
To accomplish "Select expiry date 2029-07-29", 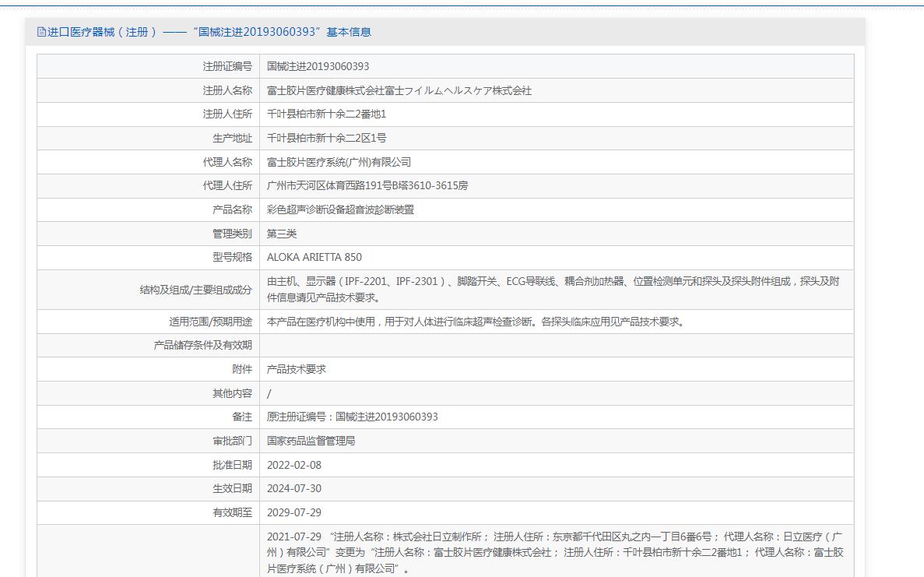I will click(x=294, y=512).
